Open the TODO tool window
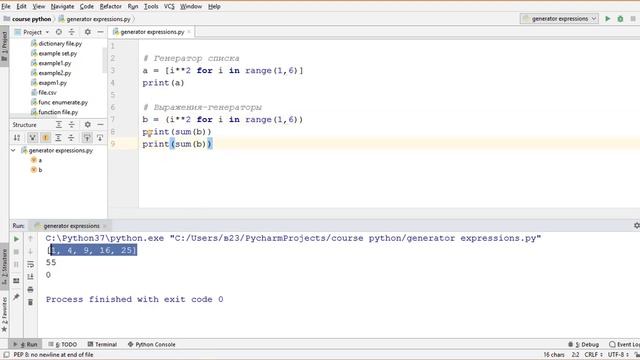Image resolution: width=640 pixels, height=360 pixels. coord(62,344)
